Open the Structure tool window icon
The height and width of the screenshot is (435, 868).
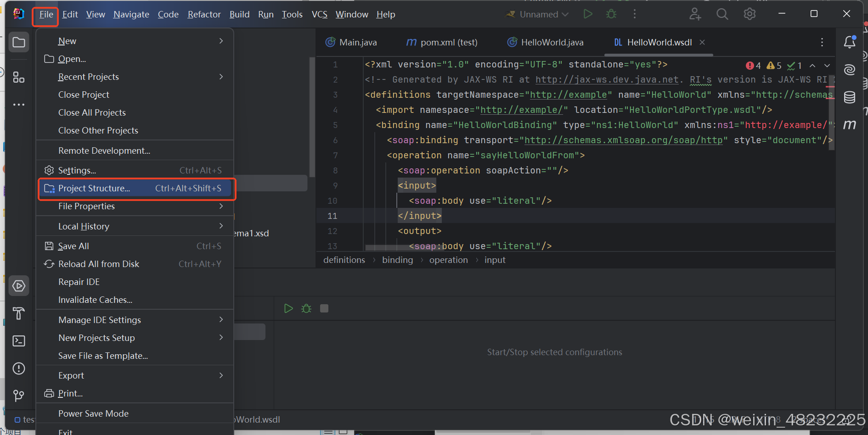[19, 77]
